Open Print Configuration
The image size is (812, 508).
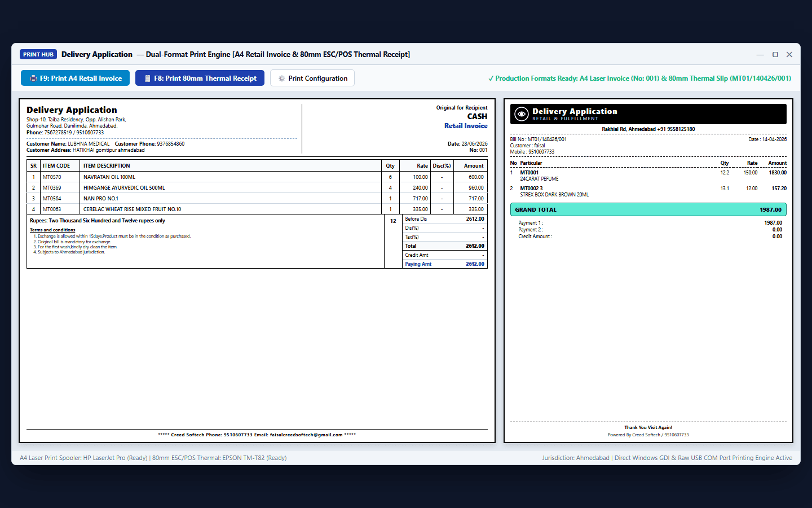coord(312,78)
